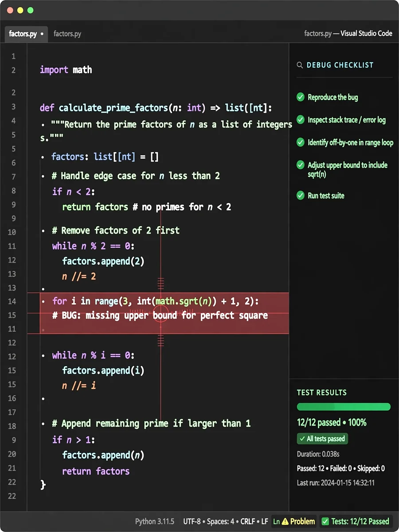Viewport: 399px width, 532px height.
Task: Click the n //= i line
Action: 79,386
